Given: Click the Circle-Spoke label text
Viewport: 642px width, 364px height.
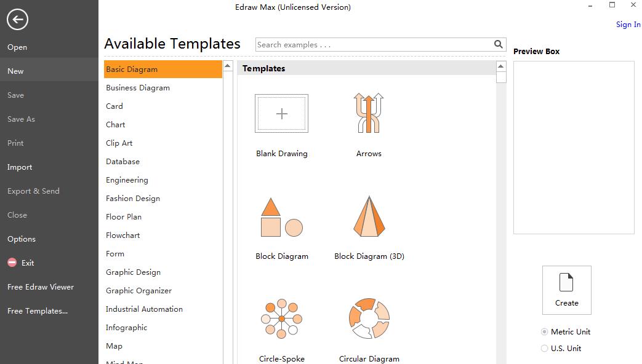Looking at the screenshot, I should tap(282, 358).
